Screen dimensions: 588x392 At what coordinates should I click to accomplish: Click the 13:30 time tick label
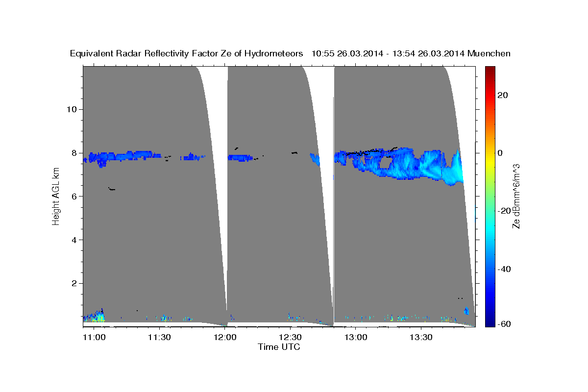[x=421, y=337]
